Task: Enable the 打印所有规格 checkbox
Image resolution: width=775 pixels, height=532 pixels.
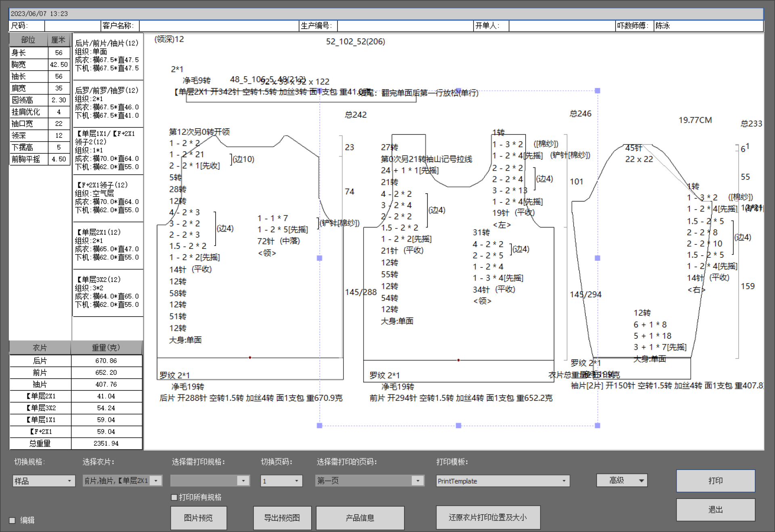Action: click(174, 497)
